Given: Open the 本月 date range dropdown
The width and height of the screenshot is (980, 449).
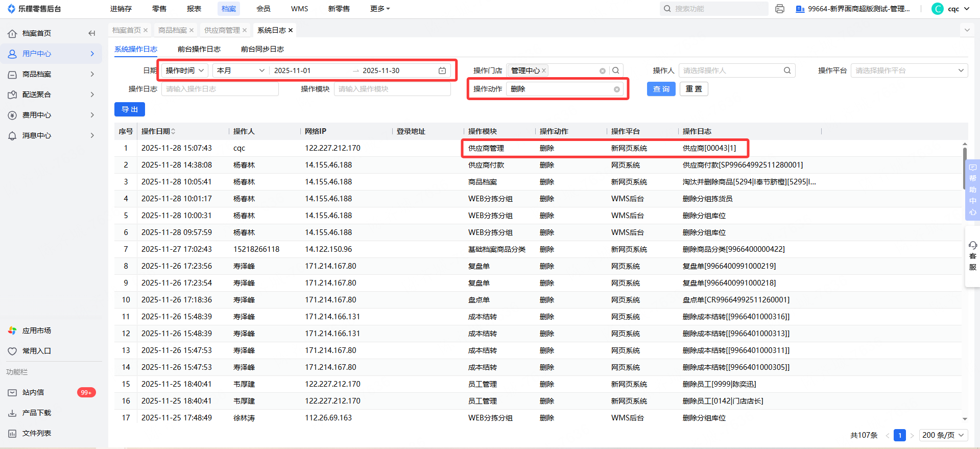Looking at the screenshot, I should pos(241,70).
